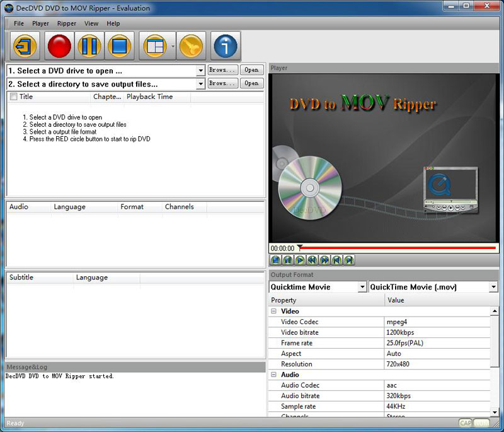Click the Language column header in the subtitle list
504x432 pixels.
pyautogui.click(x=106, y=277)
